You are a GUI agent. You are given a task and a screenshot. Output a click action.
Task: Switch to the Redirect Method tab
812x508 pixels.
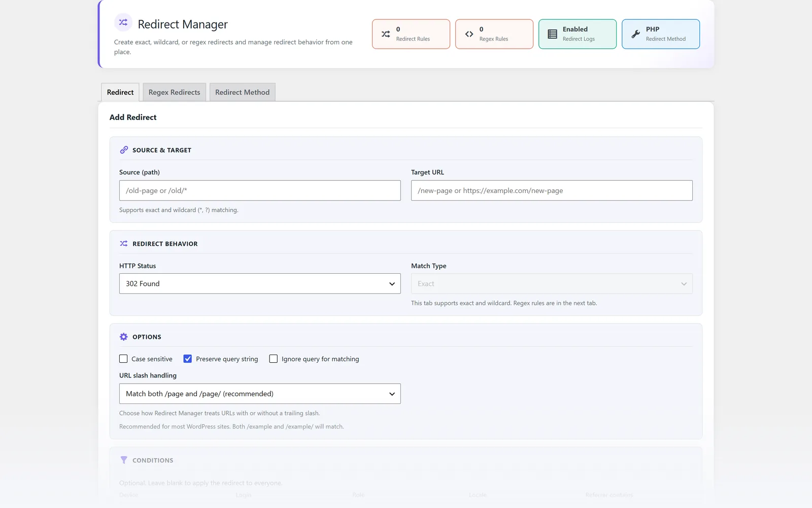pyautogui.click(x=242, y=92)
